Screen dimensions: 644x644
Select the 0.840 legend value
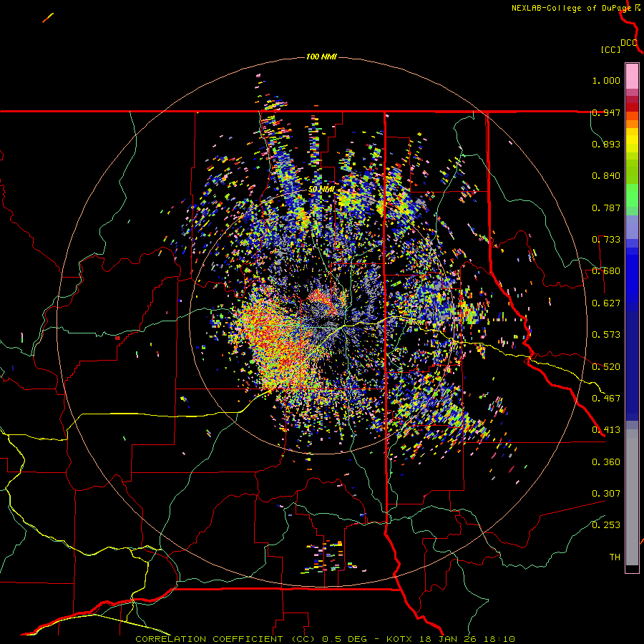606,176
